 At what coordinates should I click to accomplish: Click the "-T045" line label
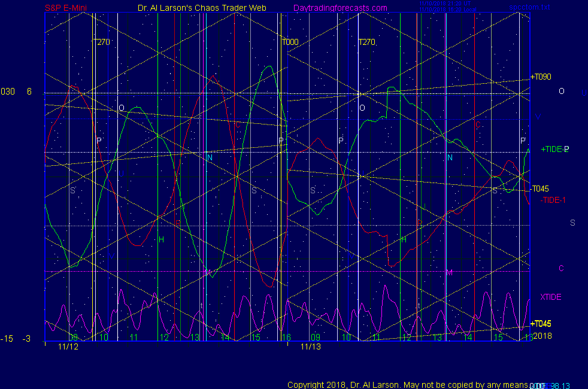tap(539, 189)
